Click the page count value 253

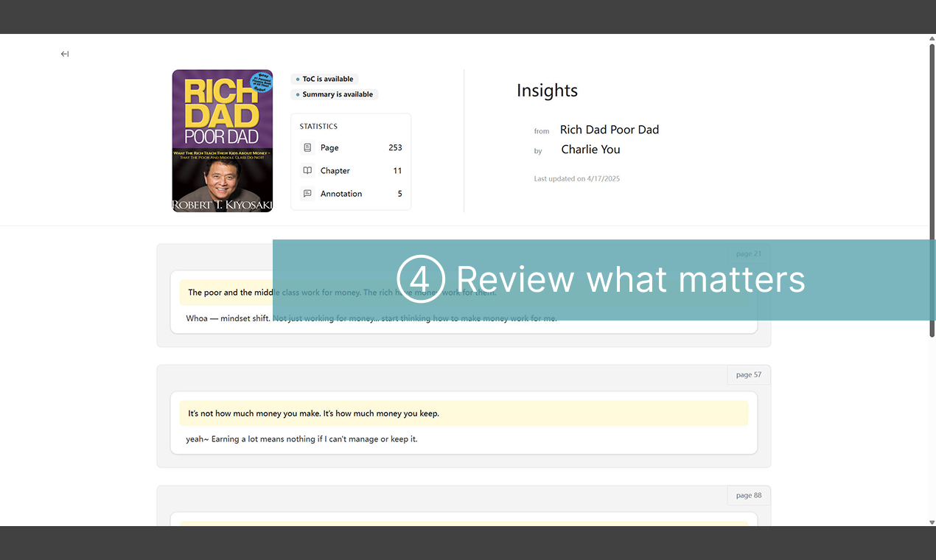pyautogui.click(x=395, y=147)
